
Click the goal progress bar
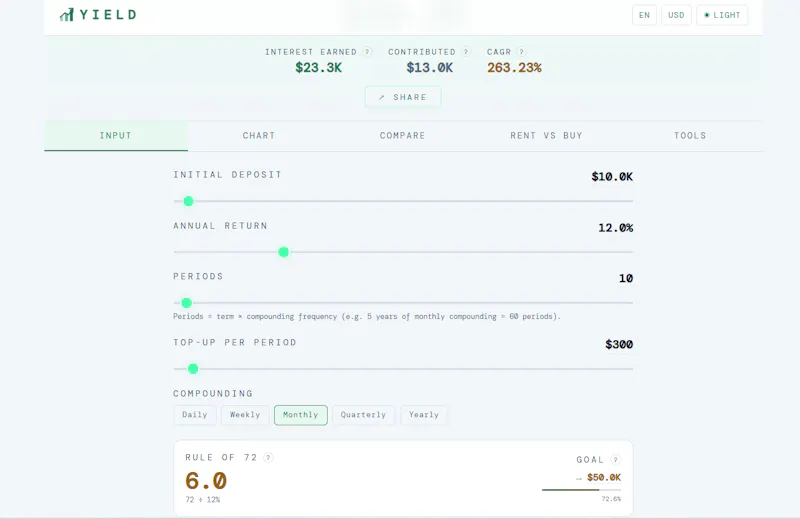coord(582,490)
